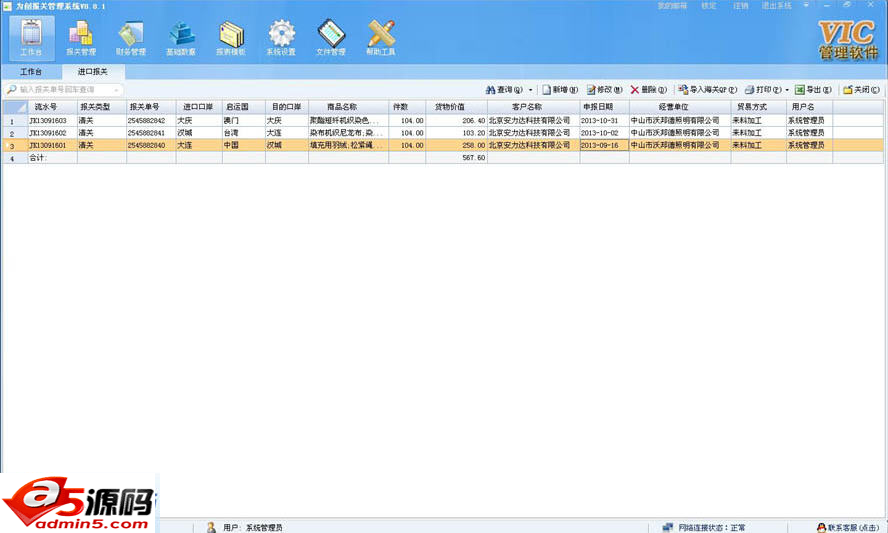This screenshot has width=888, height=533.
Task: Click 修改(M) edit button
Action: pyautogui.click(x=604, y=89)
